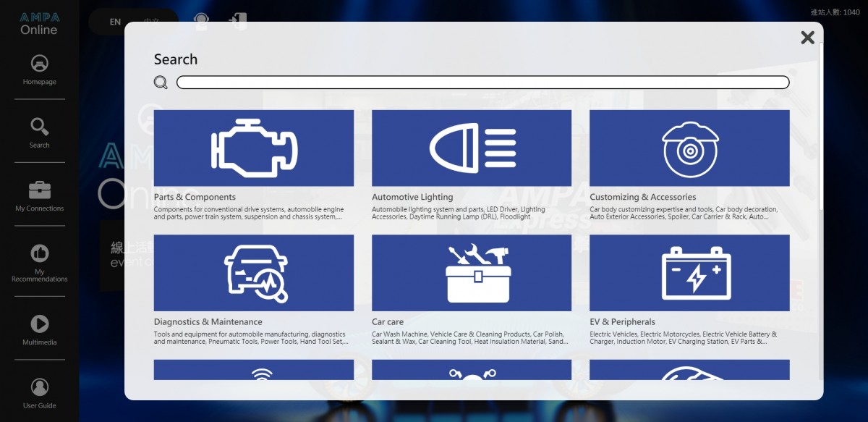
Task: Open the Search magnifier in sidebar
Action: click(x=39, y=127)
